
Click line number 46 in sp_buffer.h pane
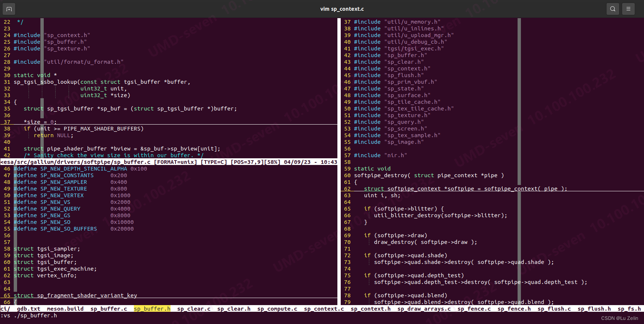tap(7, 169)
